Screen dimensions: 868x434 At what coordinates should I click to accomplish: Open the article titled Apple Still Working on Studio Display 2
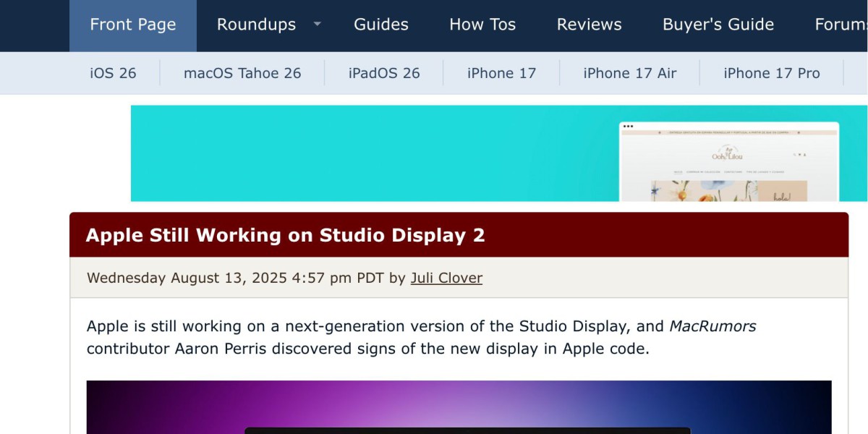[x=286, y=235]
